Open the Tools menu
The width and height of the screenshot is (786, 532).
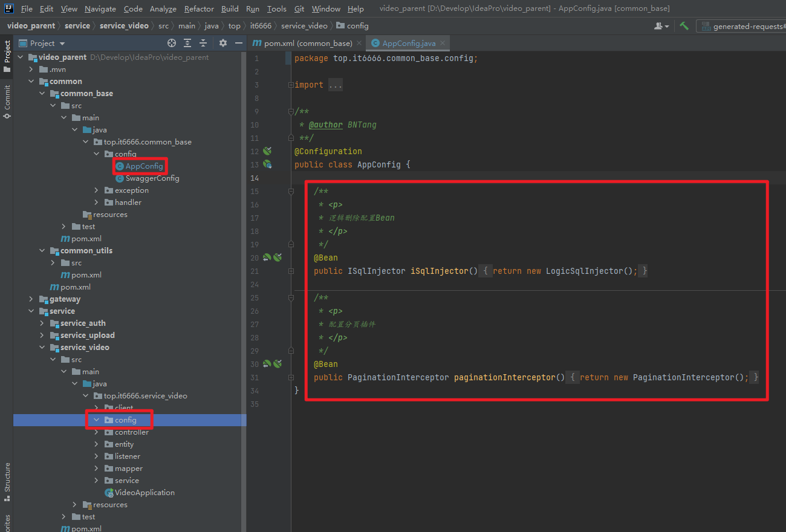pos(276,8)
